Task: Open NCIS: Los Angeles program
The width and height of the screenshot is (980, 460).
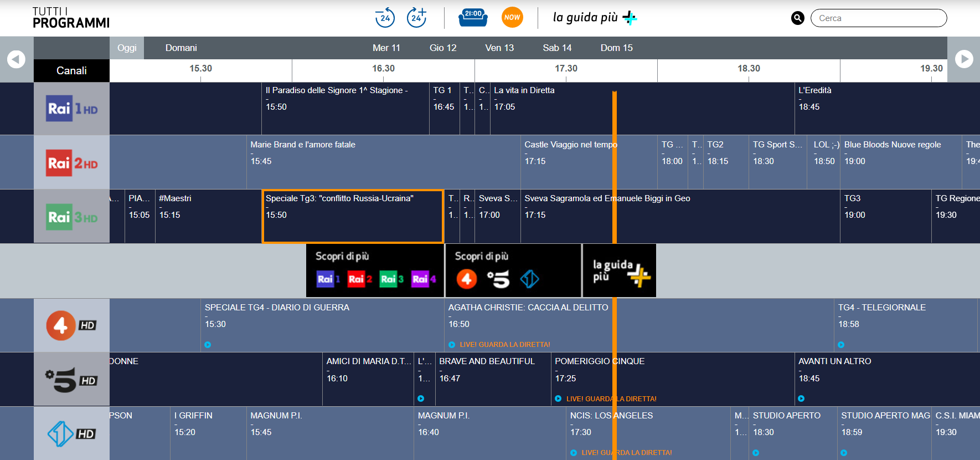Action: (x=648, y=433)
